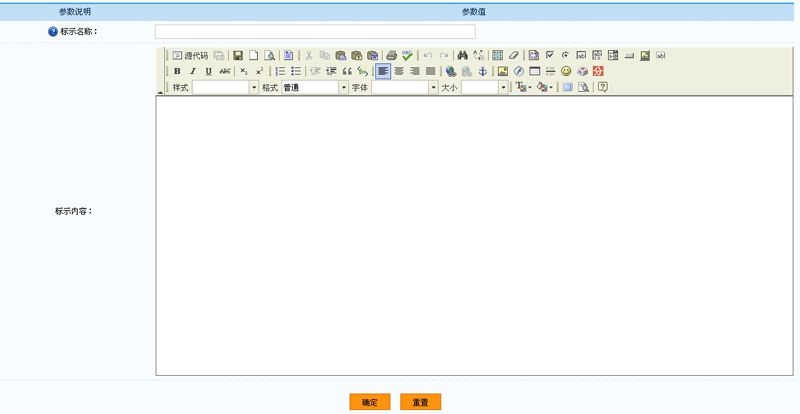Toggle underline formatting
The image size is (800, 414).
point(209,71)
